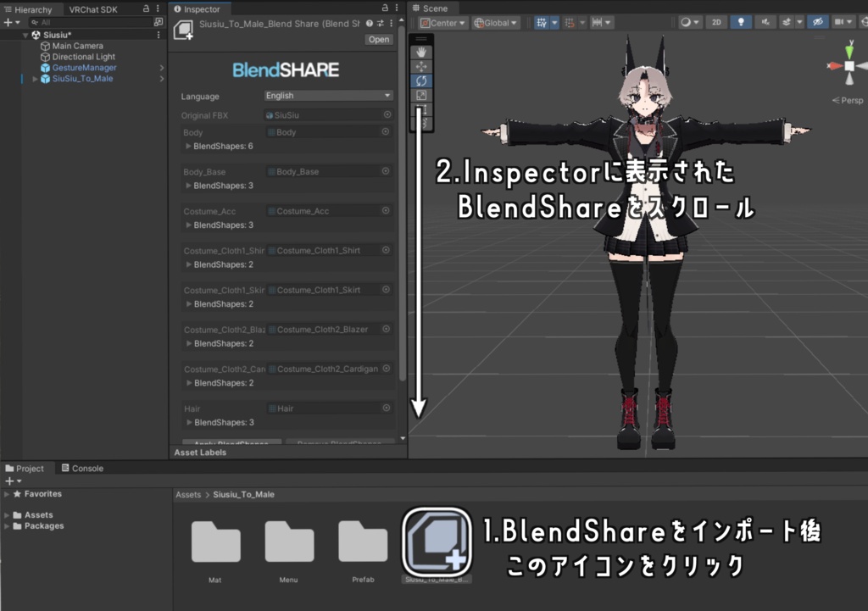Expand SiuSiu_To_Male in Hierarchy

click(36, 79)
